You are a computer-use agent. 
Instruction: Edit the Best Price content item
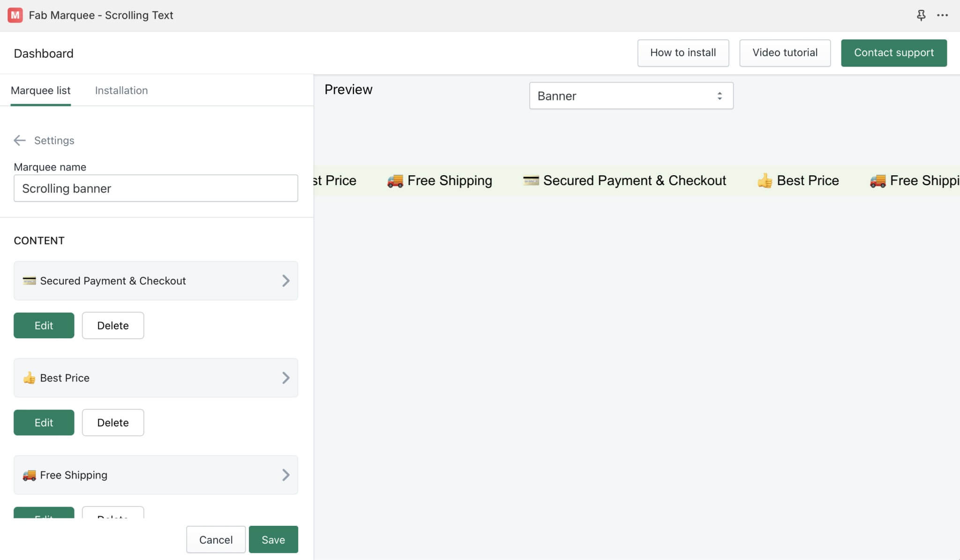pyautogui.click(x=44, y=422)
